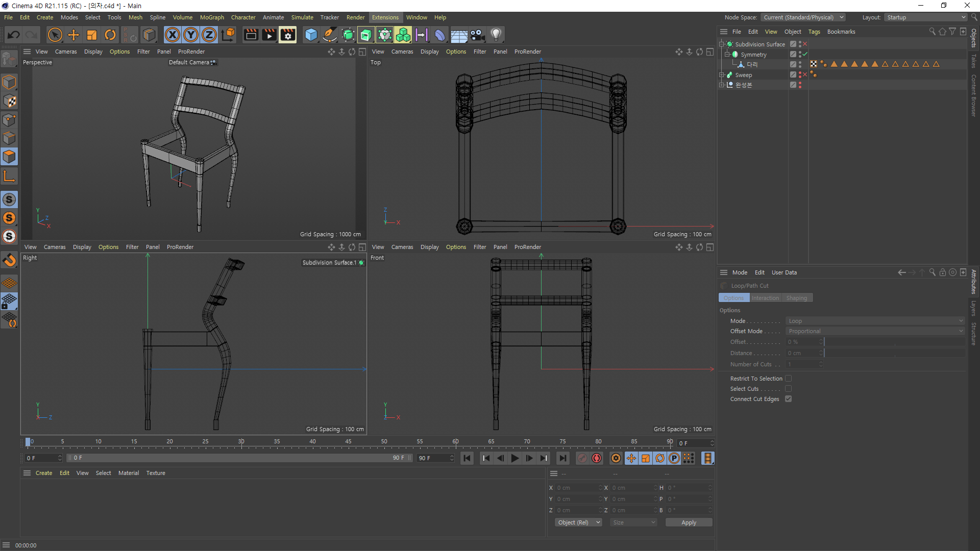Open the MoGraph menu
The image size is (980, 551).
pos(212,17)
